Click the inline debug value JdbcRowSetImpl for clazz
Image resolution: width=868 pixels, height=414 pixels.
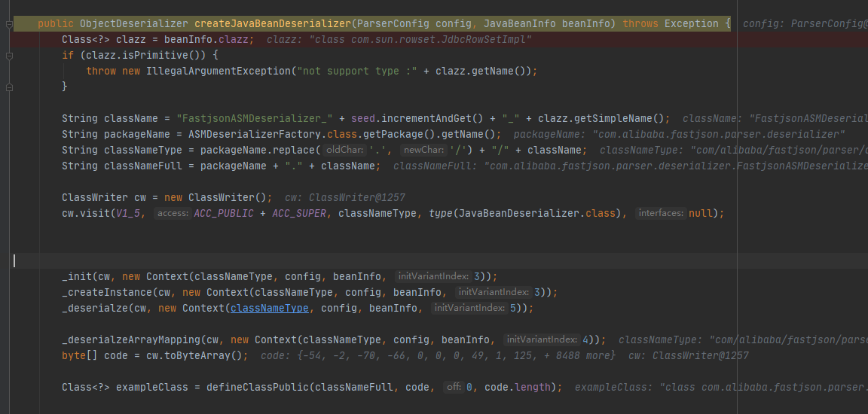pos(399,40)
